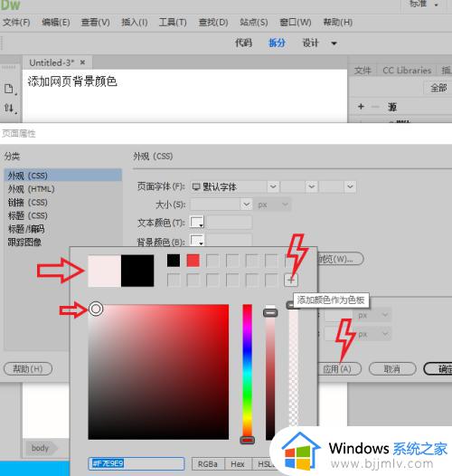
Task: Select 外观 (CSS) category
Action: (x=62, y=176)
